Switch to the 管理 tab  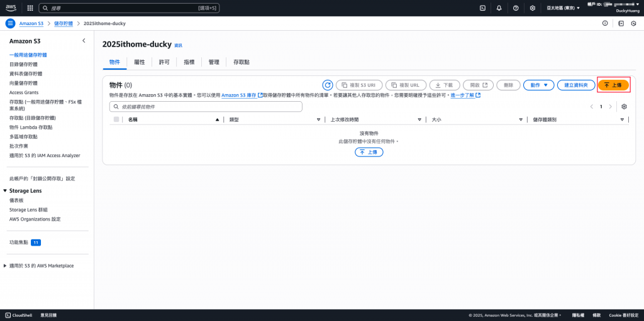point(214,62)
